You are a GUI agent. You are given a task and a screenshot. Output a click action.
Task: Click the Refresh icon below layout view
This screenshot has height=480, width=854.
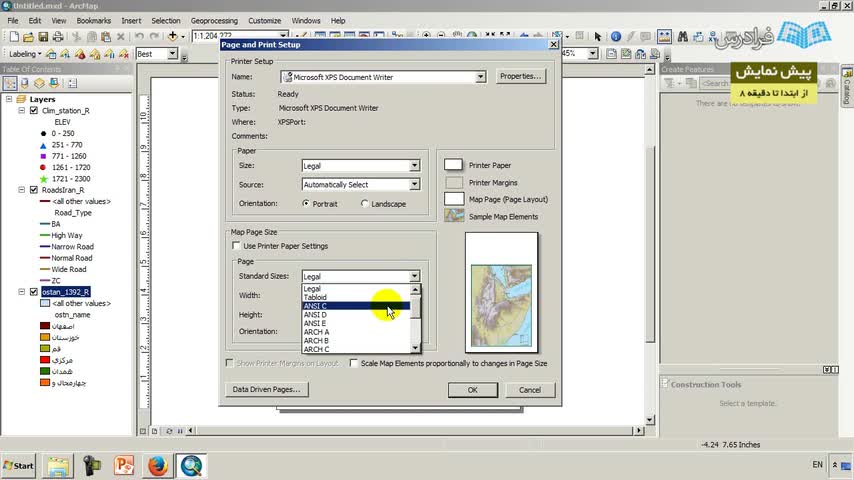click(x=169, y=431)
